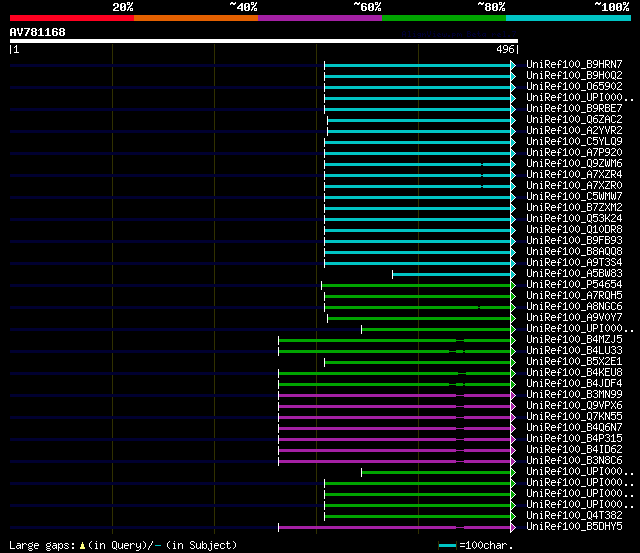Select the UniRef100_Q10DR8 label
Viewport: 640px width, 553px height.
click(x=574, y=230)
